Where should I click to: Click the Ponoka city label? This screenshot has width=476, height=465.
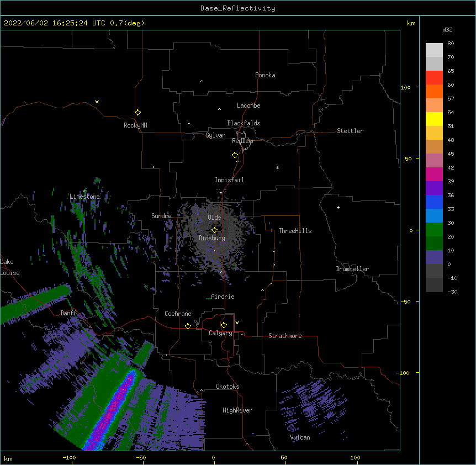[x=265, y=75]
